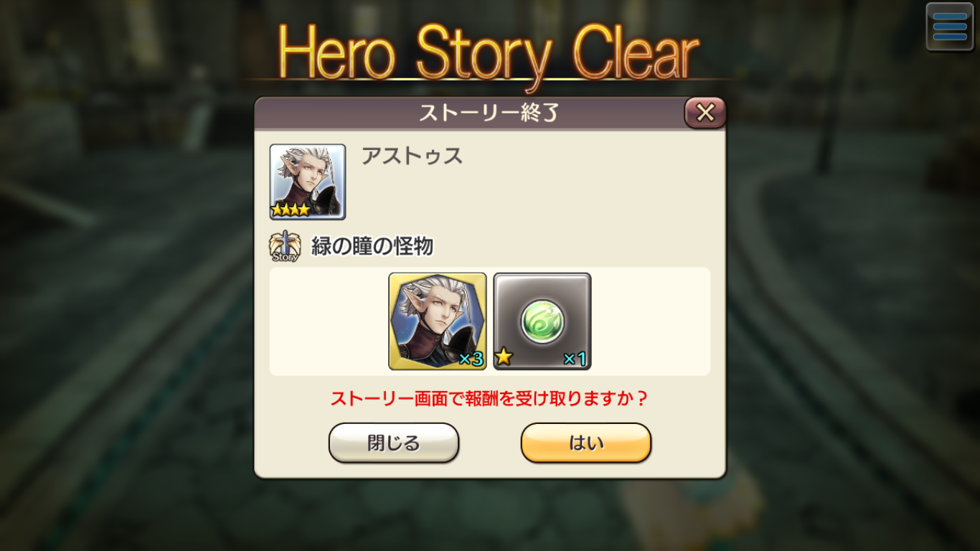
Task: Click the Hero Story Clear banner
Action: (x=489, y=54)
